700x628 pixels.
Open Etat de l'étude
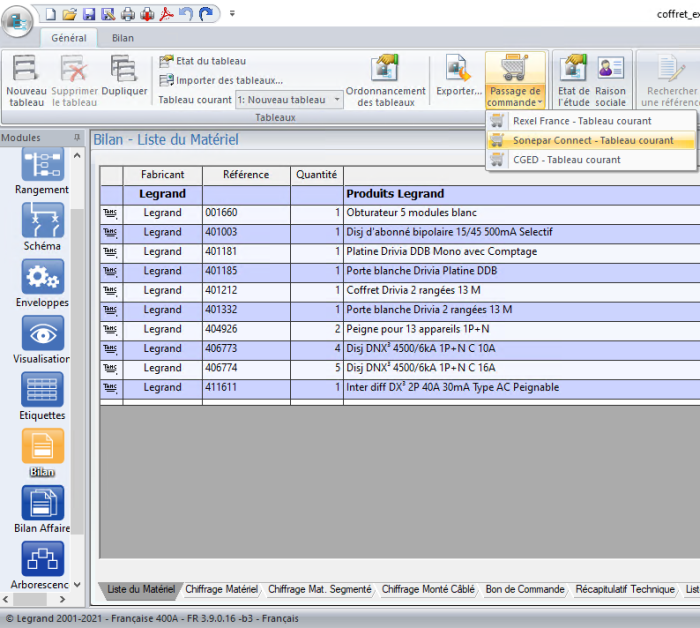coord(574,81)
